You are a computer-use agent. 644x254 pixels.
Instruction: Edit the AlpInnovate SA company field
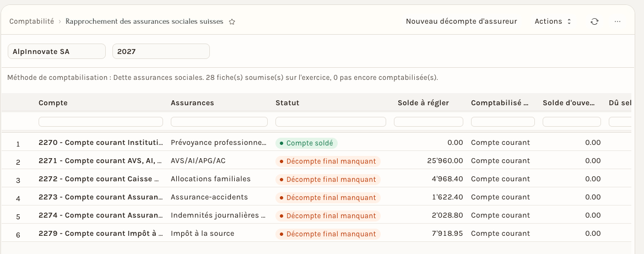pyautogui.click(x=57, y=51)
